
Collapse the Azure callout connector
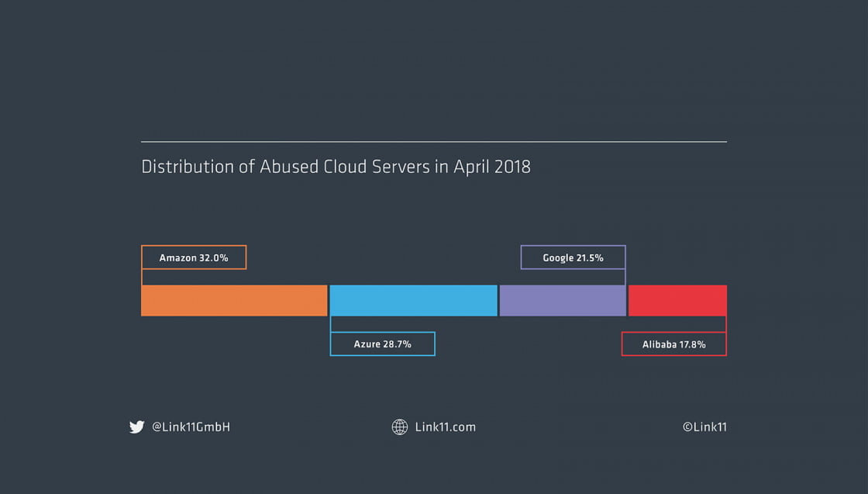331,324
